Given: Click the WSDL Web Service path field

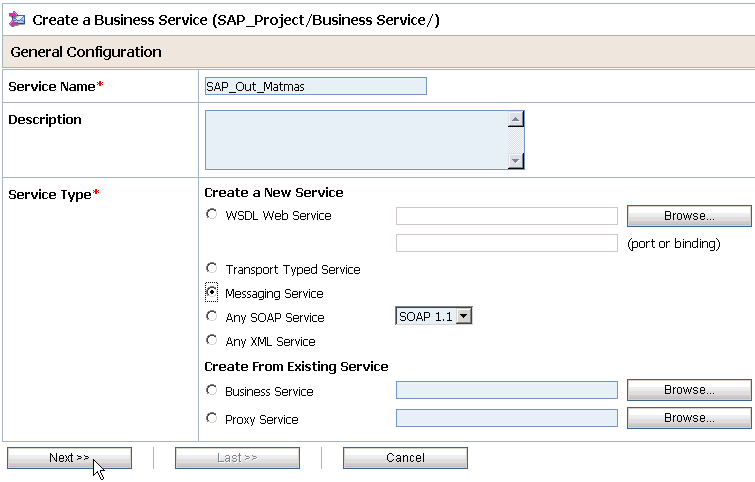Looking at the screenshot, I should (x=506, y=216).
